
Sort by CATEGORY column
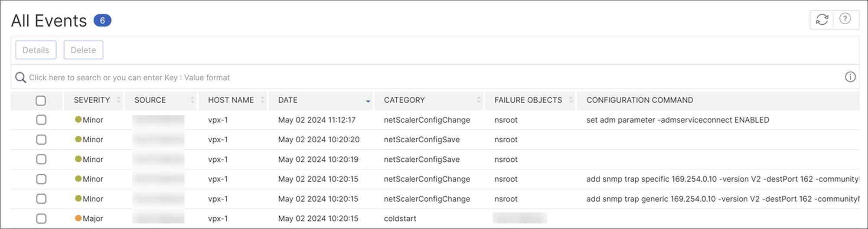pos(429,100)
